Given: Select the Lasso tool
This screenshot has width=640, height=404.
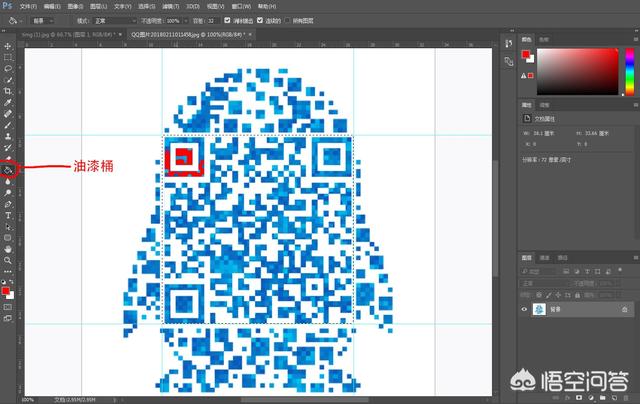Looking at the screenshot, I should 8,69.
